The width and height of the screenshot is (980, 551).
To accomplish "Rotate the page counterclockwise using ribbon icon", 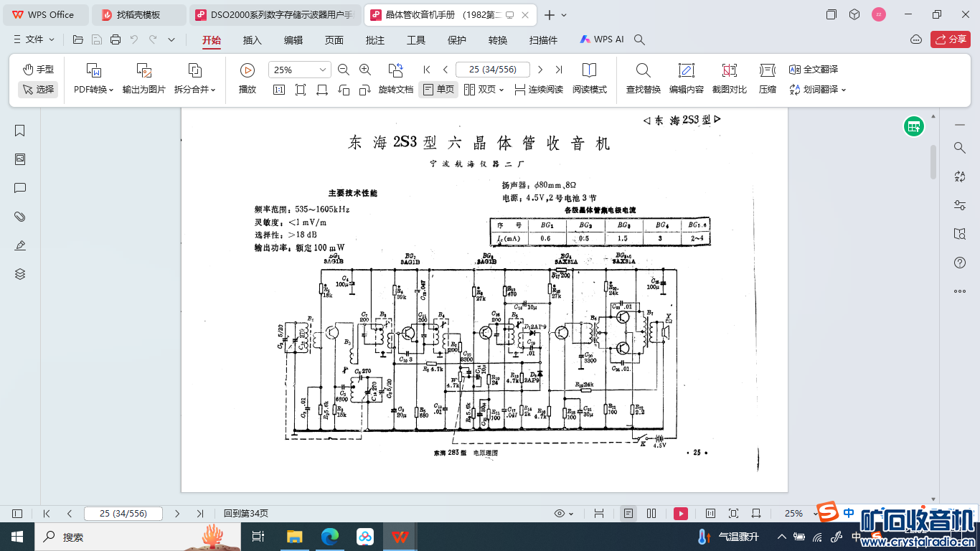I will point(344,90).
